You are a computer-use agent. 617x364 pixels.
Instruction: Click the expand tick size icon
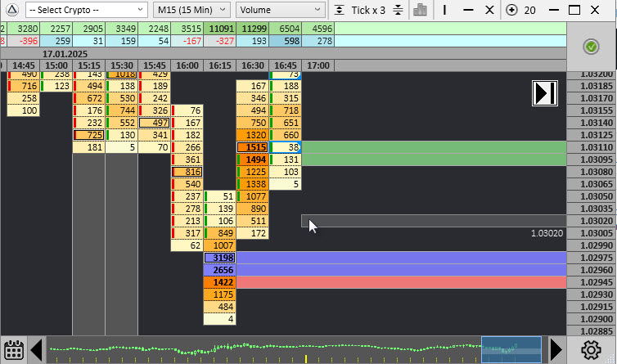pyautogui.click(x=398, y=10)
